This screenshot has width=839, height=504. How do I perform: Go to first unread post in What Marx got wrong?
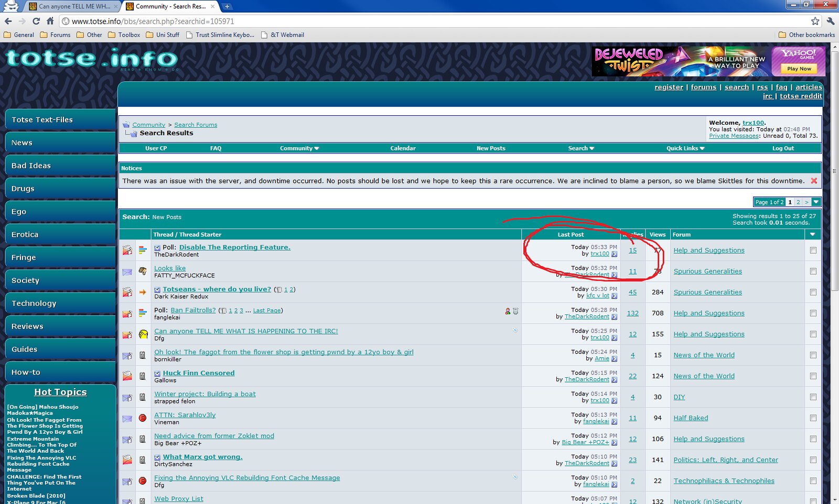157,457
